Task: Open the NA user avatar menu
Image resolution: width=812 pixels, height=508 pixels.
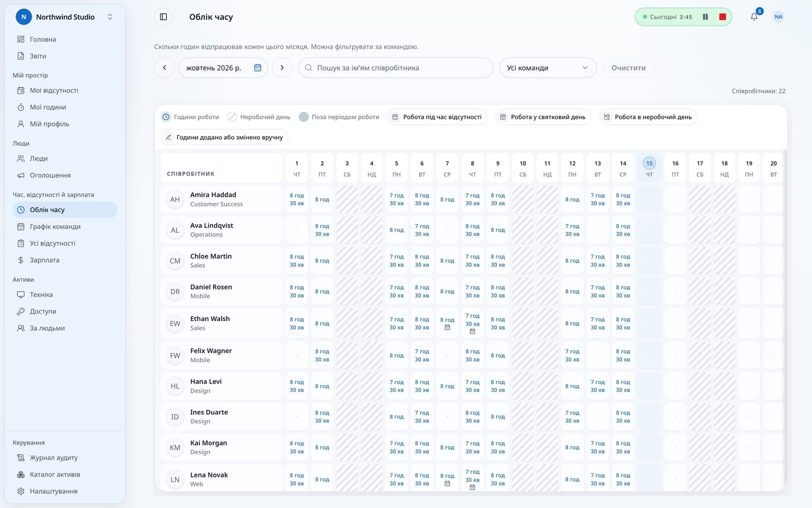Action: [779, 17]
